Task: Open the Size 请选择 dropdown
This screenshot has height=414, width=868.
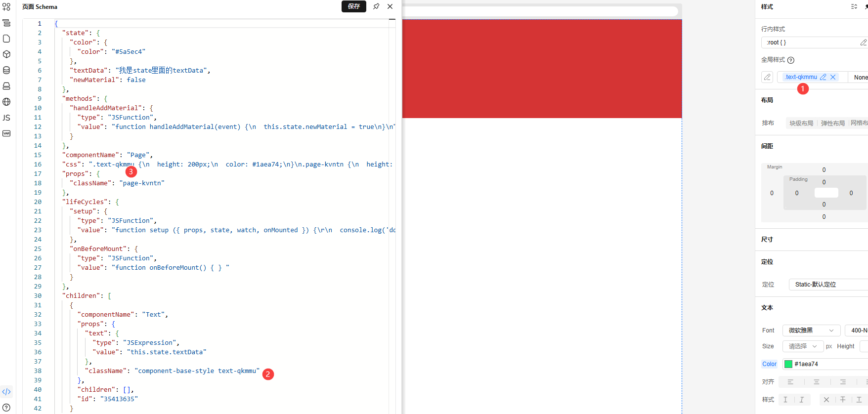Action: [803, 346]
